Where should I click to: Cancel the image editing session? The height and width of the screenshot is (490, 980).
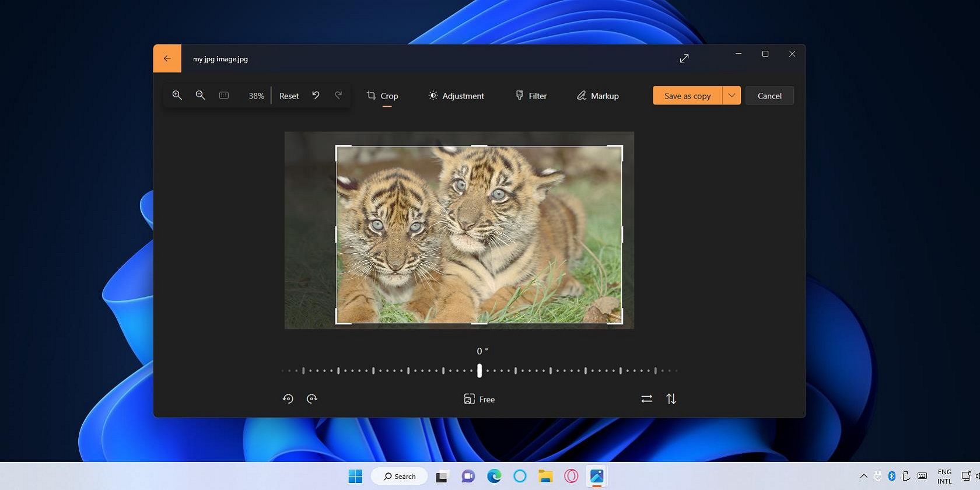pyautogui.click(x=769, y=96)
